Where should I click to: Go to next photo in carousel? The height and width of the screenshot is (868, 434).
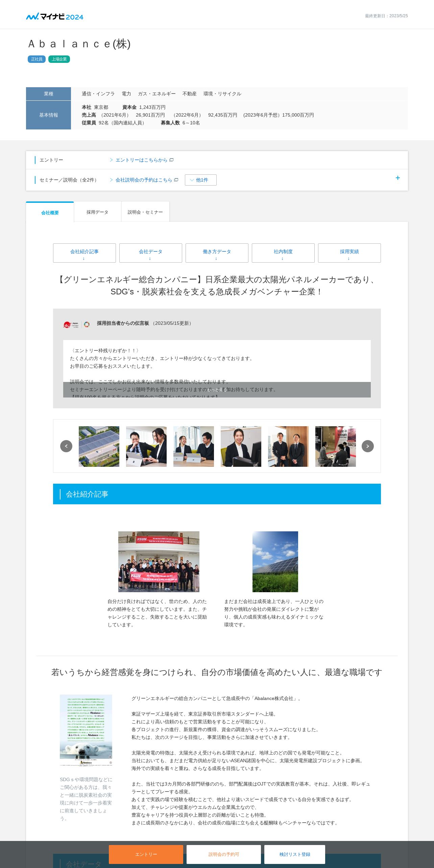point(368,446)
